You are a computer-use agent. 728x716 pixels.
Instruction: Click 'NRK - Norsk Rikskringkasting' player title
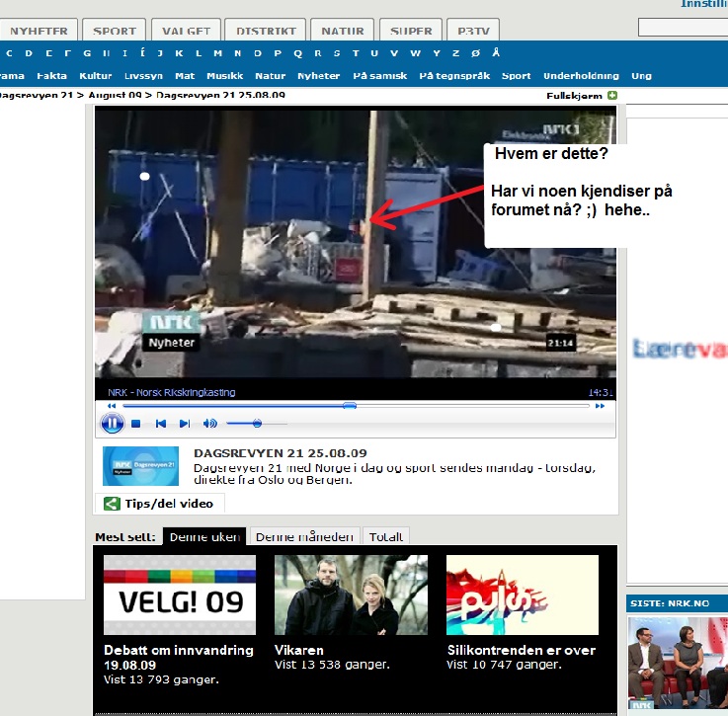point(172,392)
